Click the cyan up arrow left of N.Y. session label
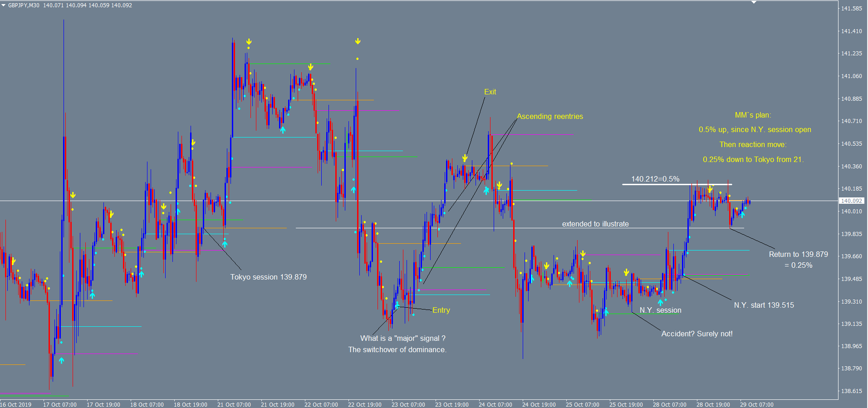 point(660,302)
